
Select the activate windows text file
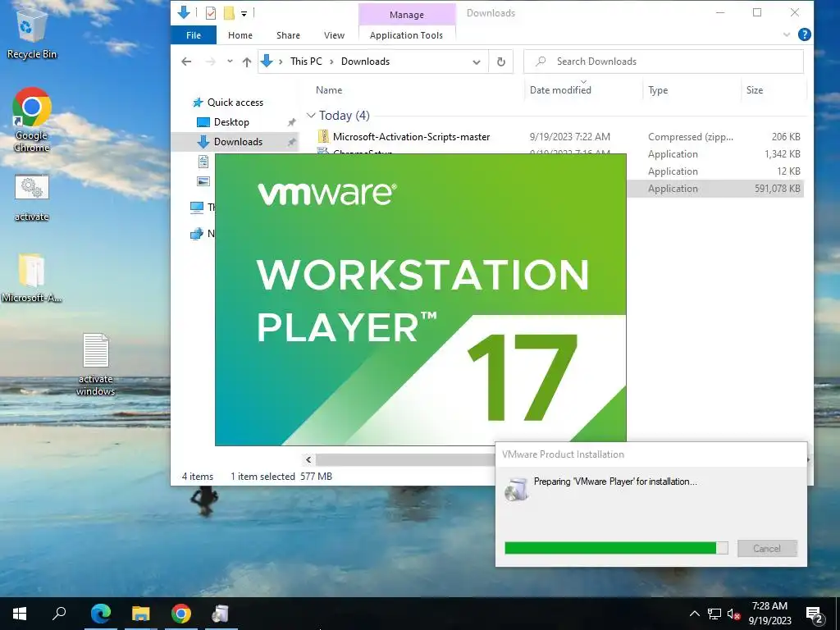tap(95, 364)
